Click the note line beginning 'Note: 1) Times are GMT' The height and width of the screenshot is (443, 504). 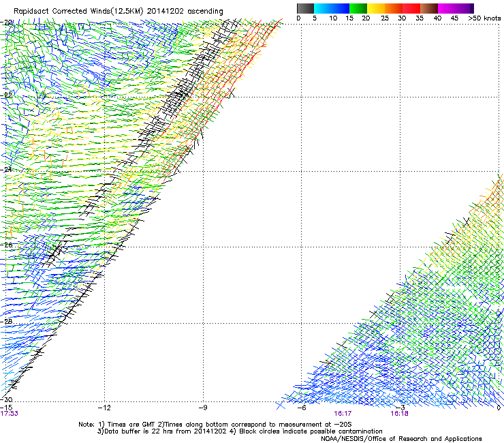point(215,425)
